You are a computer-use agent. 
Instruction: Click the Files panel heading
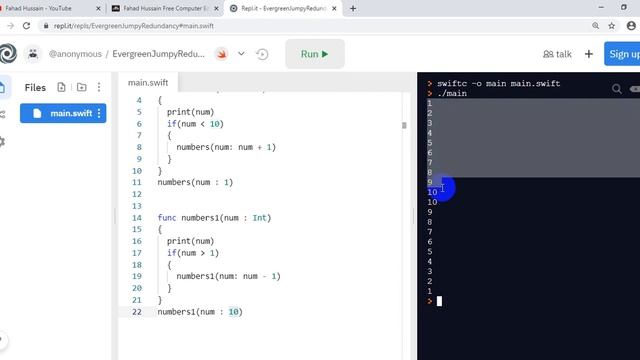[35, 87]
